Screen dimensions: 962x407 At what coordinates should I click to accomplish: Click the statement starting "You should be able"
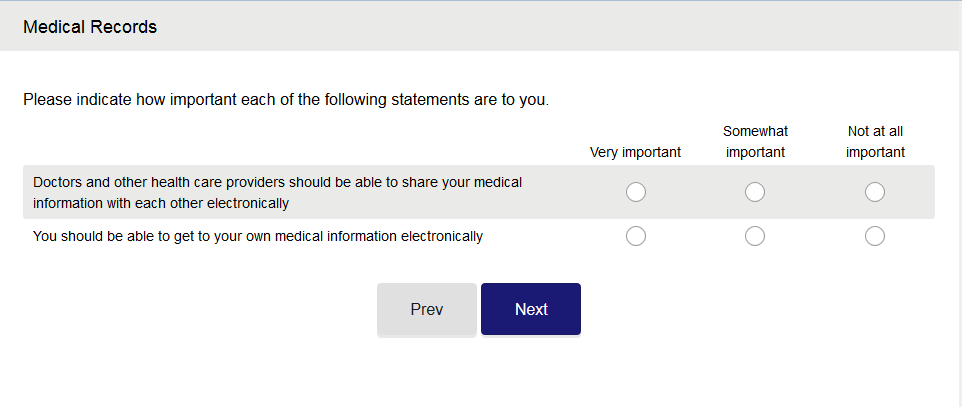click(x=258, y=237)
